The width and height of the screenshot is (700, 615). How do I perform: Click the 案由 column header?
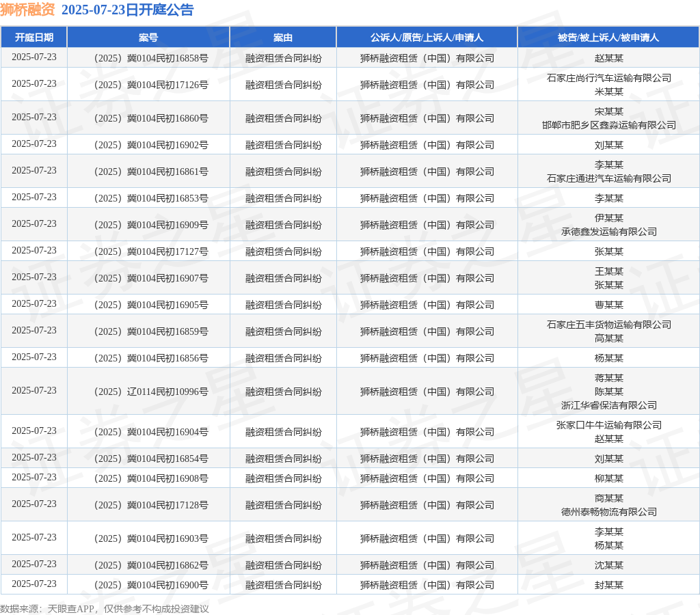pos(283,38)
